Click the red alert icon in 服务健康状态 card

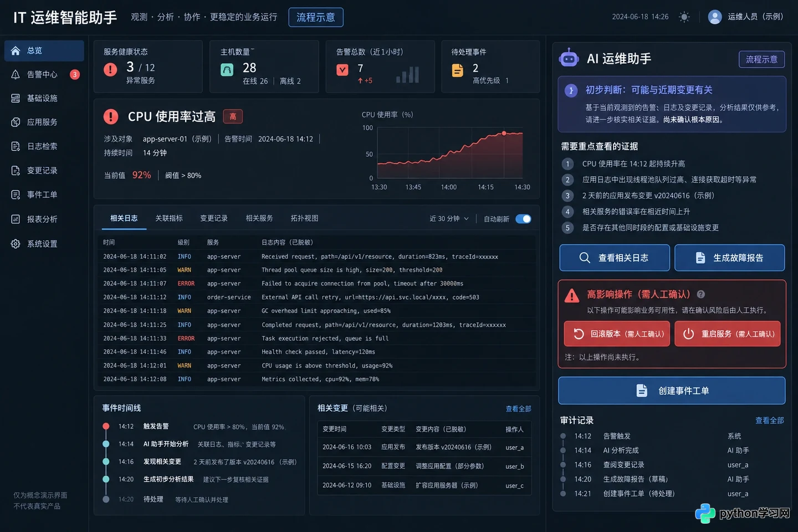point(110,69)
